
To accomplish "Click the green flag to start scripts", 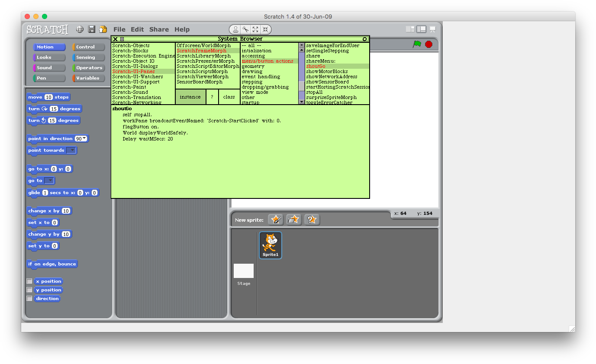I will (417, 44).
